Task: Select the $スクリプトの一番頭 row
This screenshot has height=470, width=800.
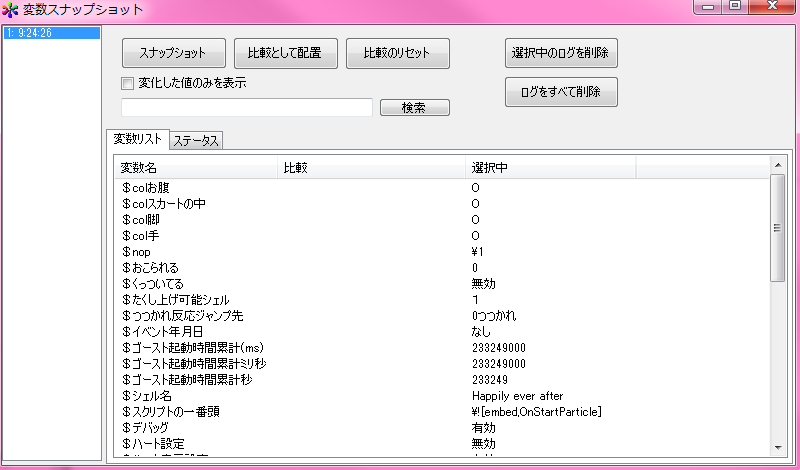Action: tap(442, 412)
